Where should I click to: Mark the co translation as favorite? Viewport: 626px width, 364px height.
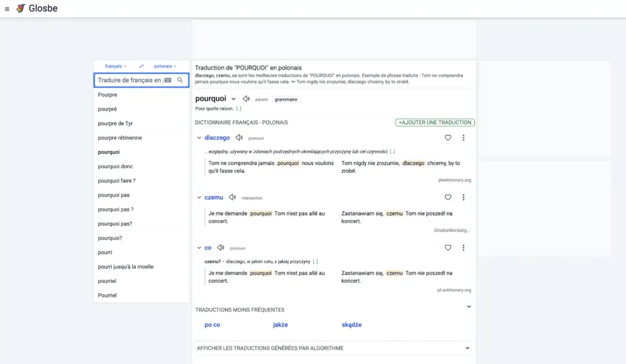tap(448, 248)
